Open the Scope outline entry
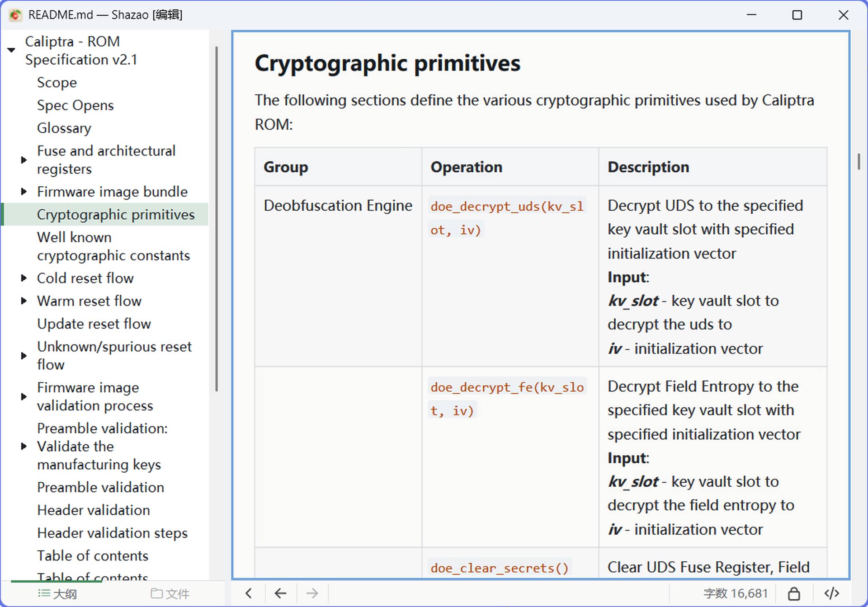Viewport: 868px width, 607px height. (x=57, y=83)
